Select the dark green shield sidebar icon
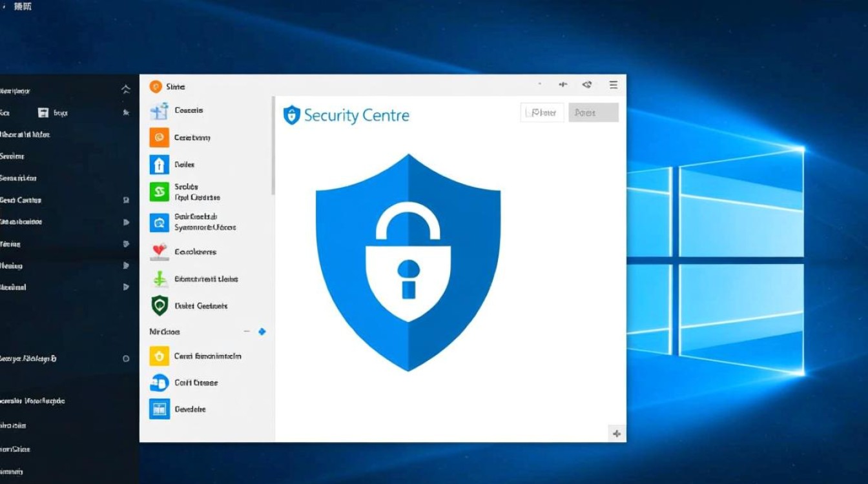 [159, 305]
